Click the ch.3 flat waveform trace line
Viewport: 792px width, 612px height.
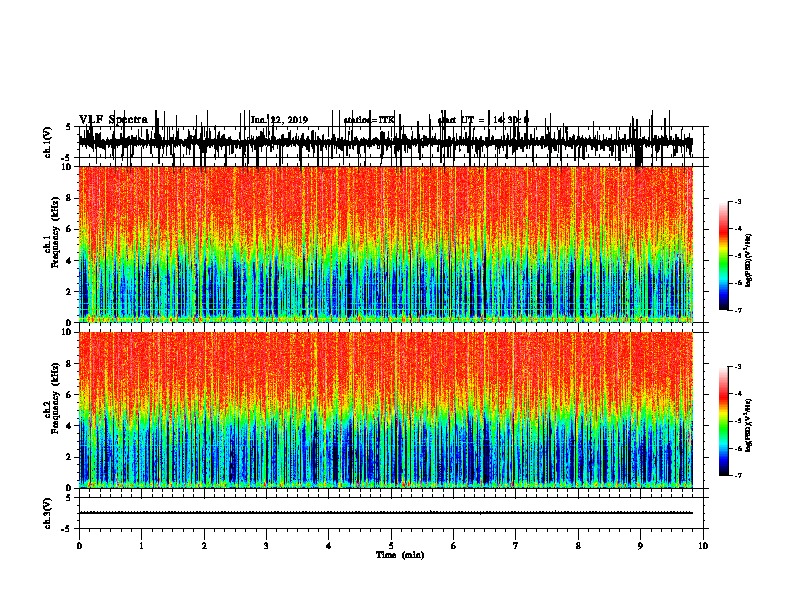(x=386, y=513)
